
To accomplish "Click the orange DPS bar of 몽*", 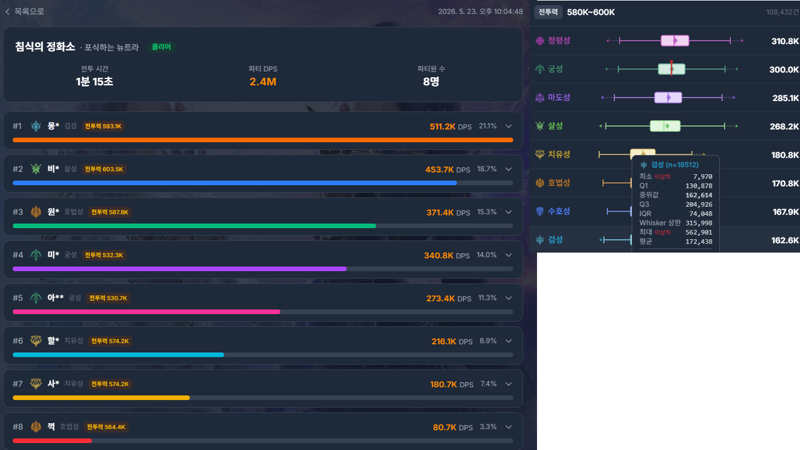I will tap(263, 139).
